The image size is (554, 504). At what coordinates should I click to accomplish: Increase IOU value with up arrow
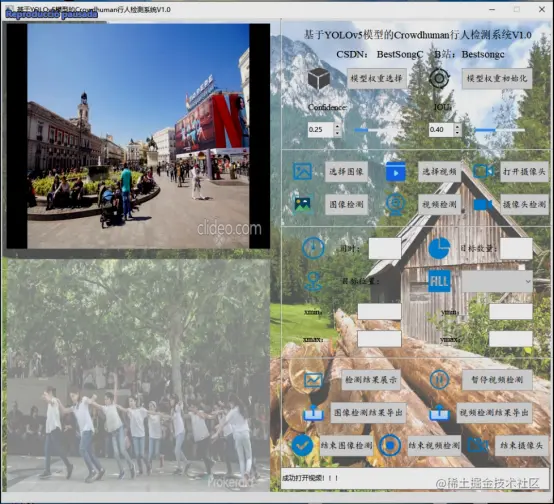click(458, 126)
